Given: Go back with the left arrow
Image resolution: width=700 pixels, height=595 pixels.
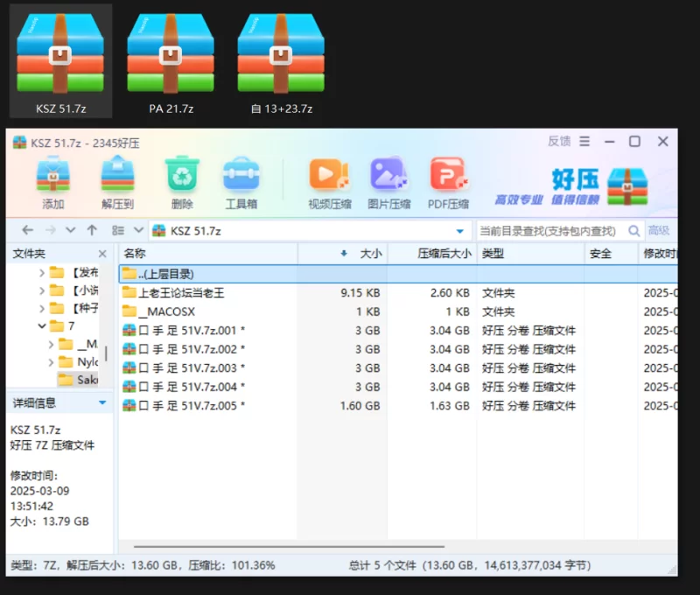Looking at the screenshot, I should pos(28,230).
